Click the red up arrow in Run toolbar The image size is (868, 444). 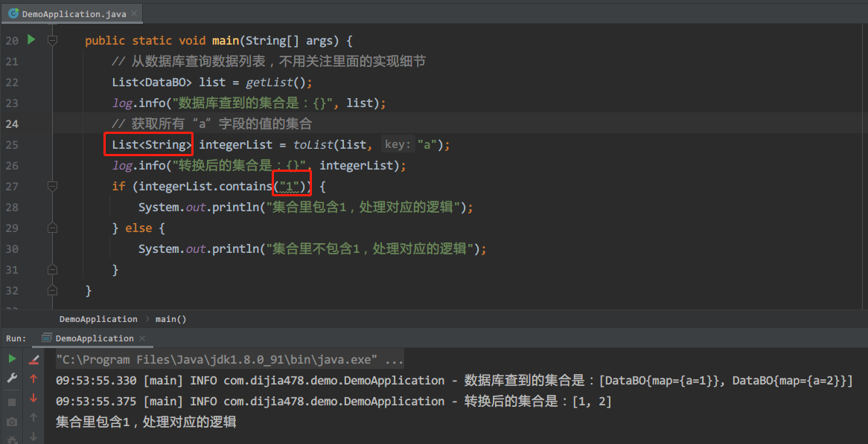(33, 379)
